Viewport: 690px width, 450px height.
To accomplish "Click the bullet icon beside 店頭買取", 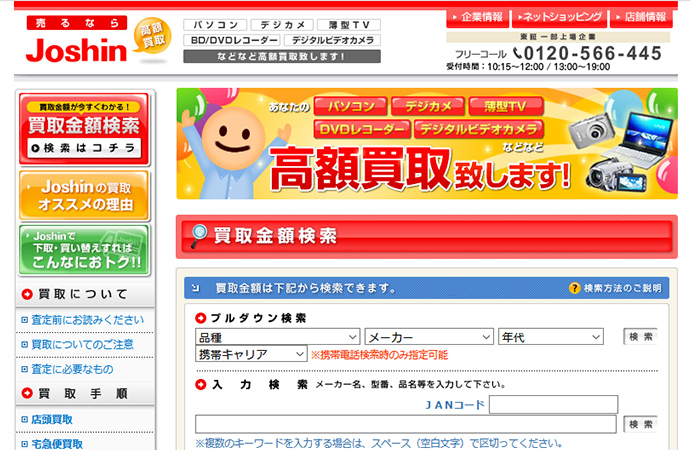I will (x=25, y=420).
